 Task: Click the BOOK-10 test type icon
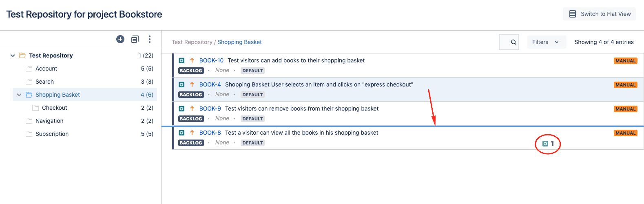pyautogui.click(x=181, y=60)
